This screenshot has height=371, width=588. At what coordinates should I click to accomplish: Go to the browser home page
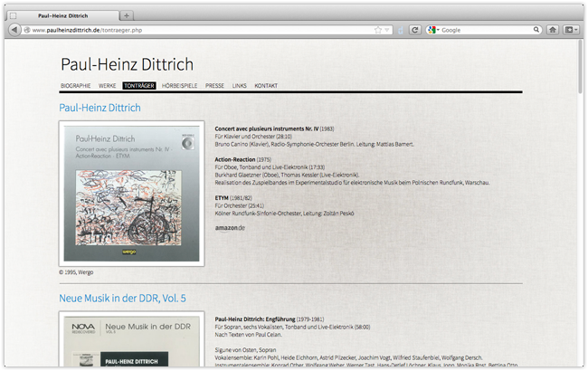click(553, 30)
